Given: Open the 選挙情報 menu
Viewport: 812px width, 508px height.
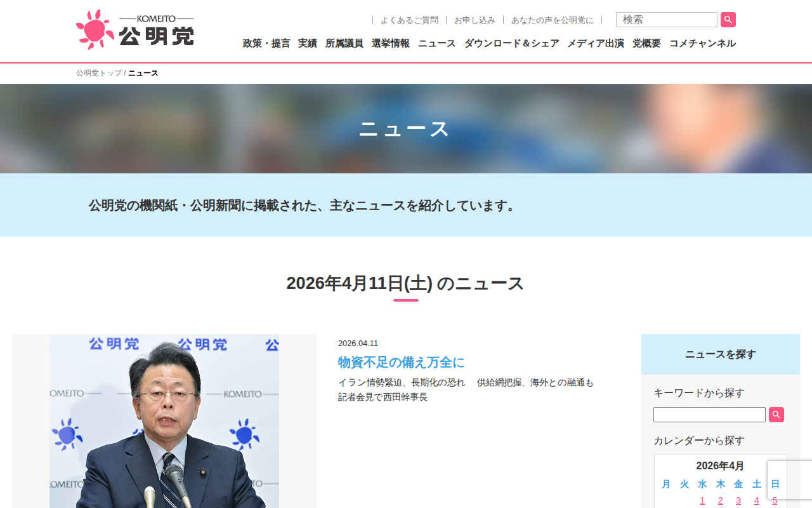Looking at the screenshot, I should point(391,43).
